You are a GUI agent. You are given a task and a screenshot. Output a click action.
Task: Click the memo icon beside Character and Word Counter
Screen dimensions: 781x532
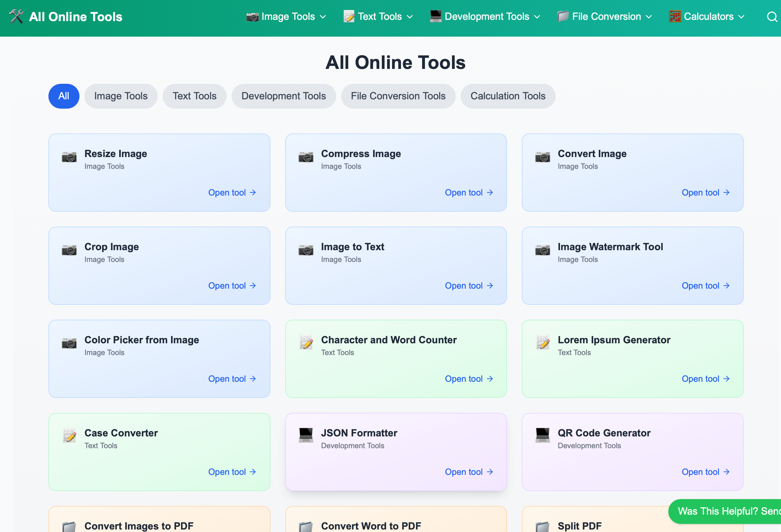pos(306,342)
